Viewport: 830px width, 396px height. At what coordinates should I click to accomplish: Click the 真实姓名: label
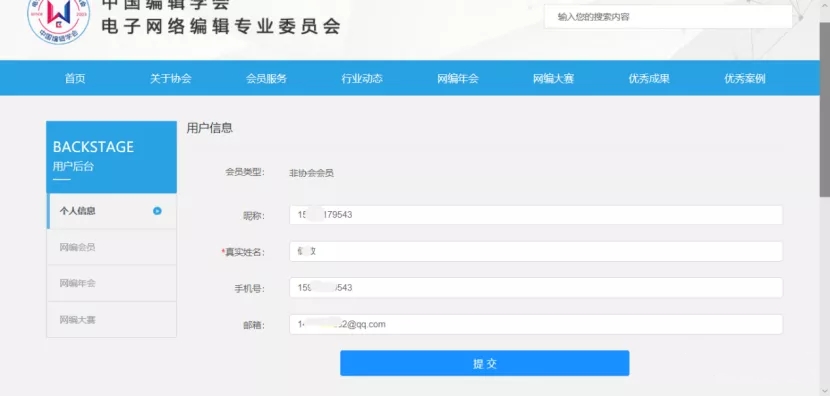[x=243, y=253]
